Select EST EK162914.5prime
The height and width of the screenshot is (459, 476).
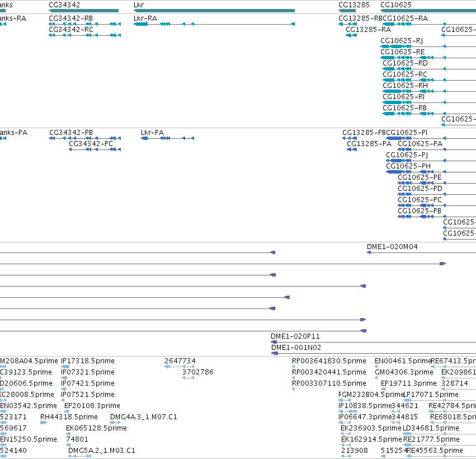[371, 440]
